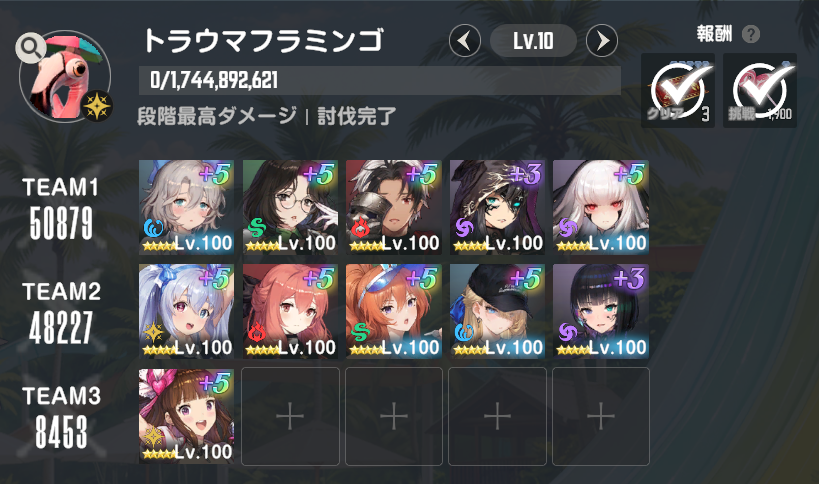Screen dimensions: 819x484
Task: Select TEAM1 glasses-wearing wind character
Action: [290, 207]
